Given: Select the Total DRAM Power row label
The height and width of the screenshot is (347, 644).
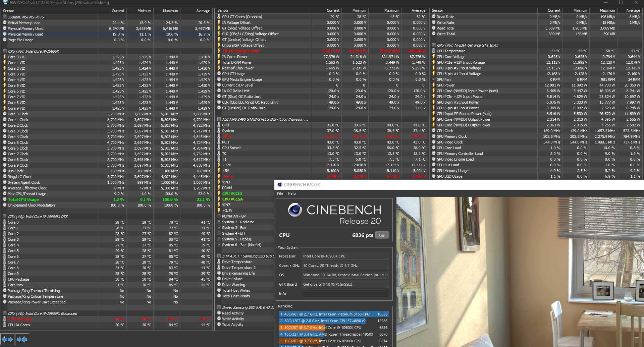Looking at the screenshot, I should tap(237, 62).
